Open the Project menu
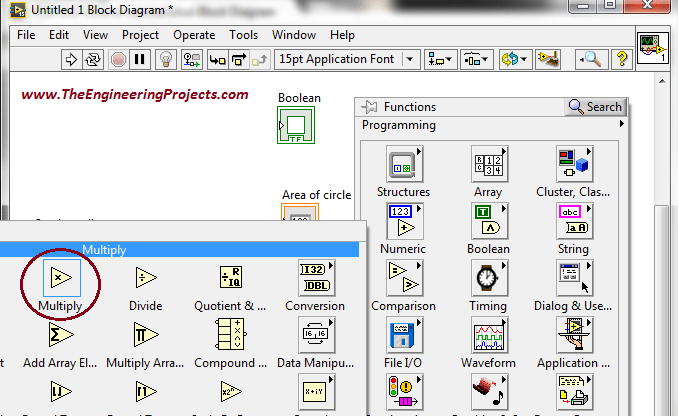 pyautogui.click(x=140, y=35)
